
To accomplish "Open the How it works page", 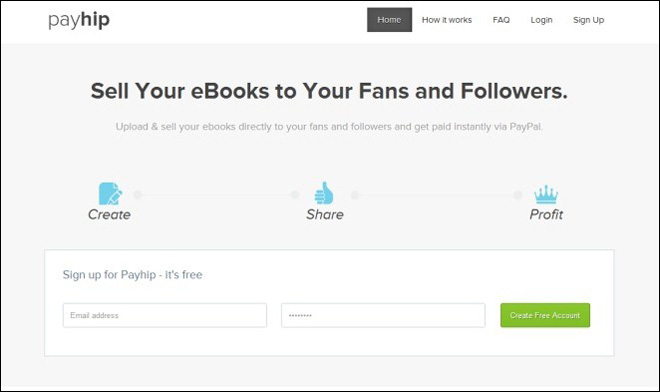I will click(447, 20).
